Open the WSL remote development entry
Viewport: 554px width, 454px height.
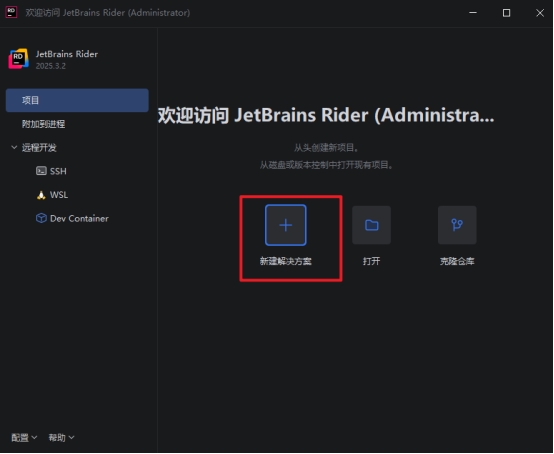59,195
